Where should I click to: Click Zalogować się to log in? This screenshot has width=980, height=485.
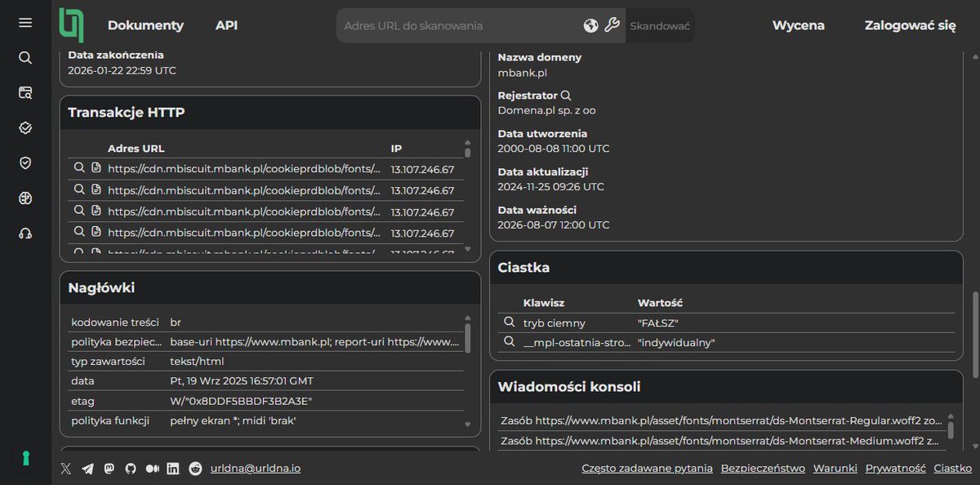[910, 25]
